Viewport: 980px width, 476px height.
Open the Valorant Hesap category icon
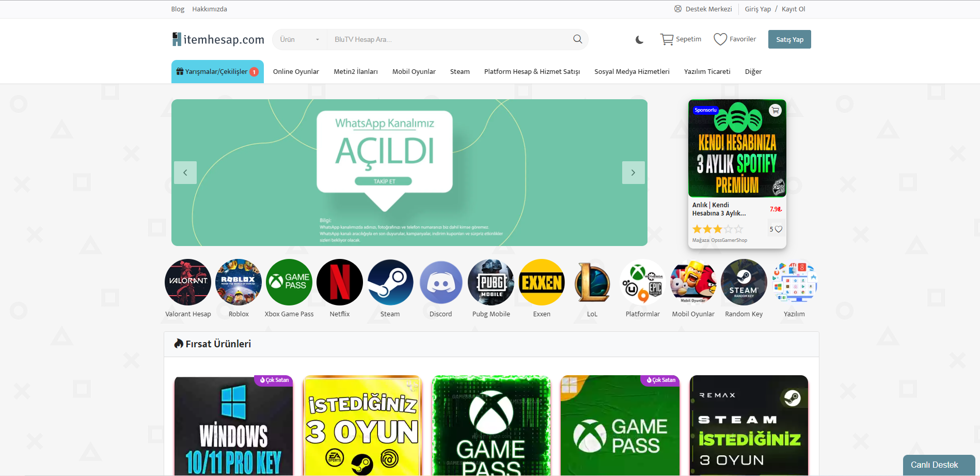[x=188, y=282]
